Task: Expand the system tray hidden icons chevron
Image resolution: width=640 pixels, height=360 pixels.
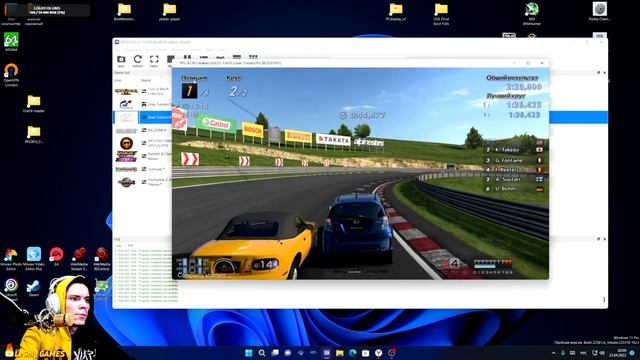Action: [x=553, y=353]
